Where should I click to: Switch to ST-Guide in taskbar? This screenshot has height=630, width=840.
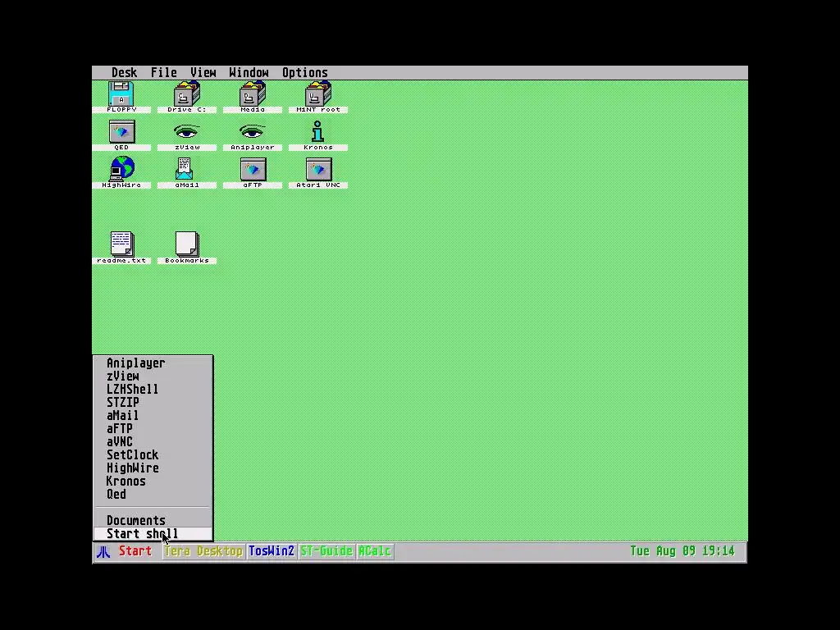(326, 551)
